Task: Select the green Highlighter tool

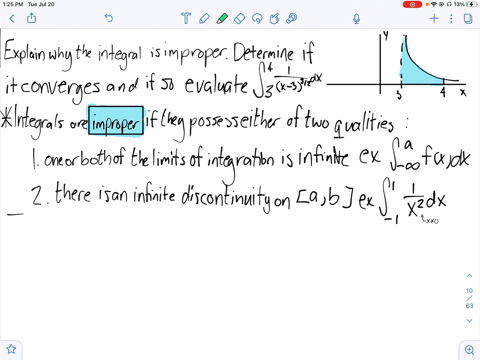Action: pyautogui.click(x=222, y=18)
